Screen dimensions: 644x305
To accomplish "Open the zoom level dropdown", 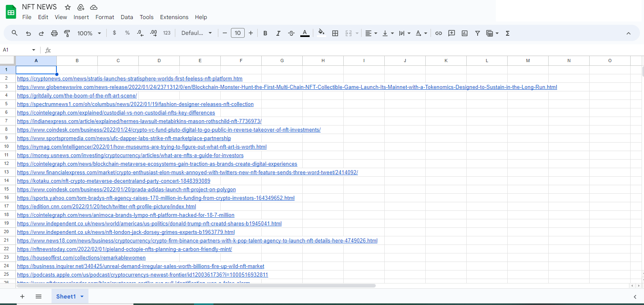I will click(89, 33).
